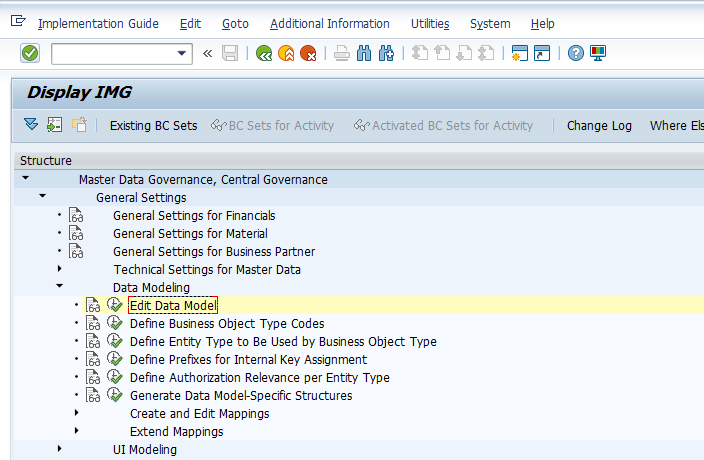The image size is (704, 460).
Task: Click the Save diskette icon
Action: (x=230, y=53)
